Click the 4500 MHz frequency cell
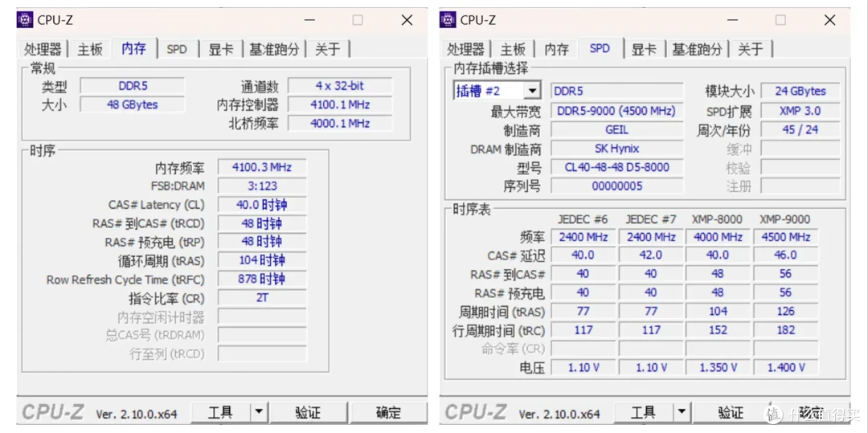Viewport: 868px width, 433px height. coord(785,237)
